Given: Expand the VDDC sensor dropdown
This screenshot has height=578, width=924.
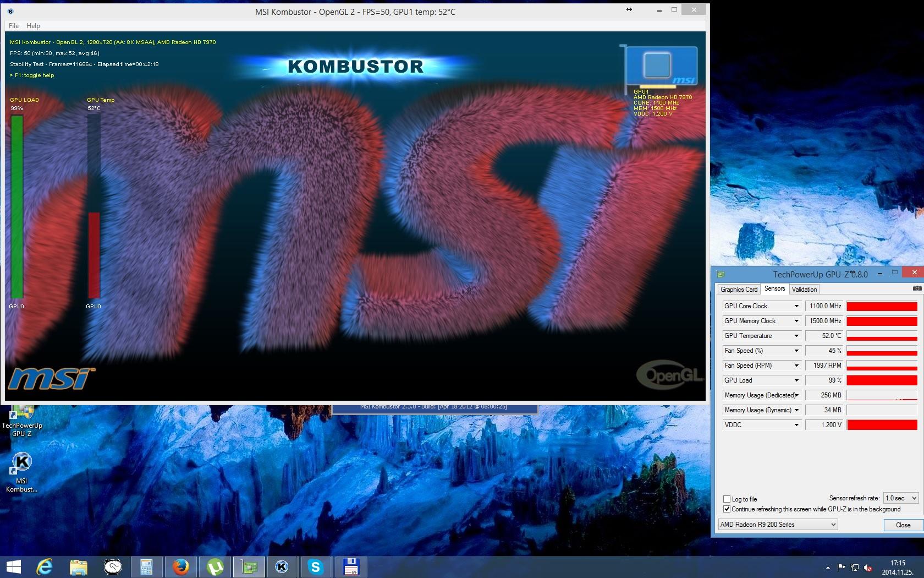Looking at the screenshot, I should [x=796, y=425].
